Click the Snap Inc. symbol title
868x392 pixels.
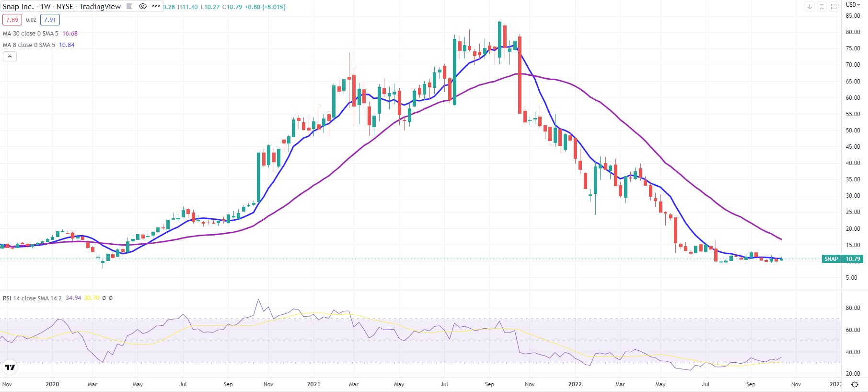18,7
